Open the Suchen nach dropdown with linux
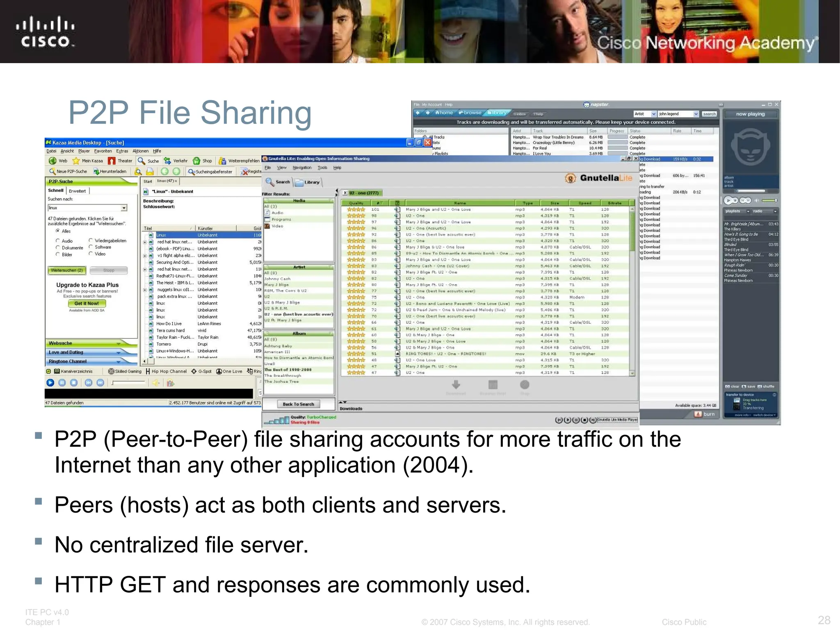The width and height of the screenshot is (840, 630). tap(124, 208)
